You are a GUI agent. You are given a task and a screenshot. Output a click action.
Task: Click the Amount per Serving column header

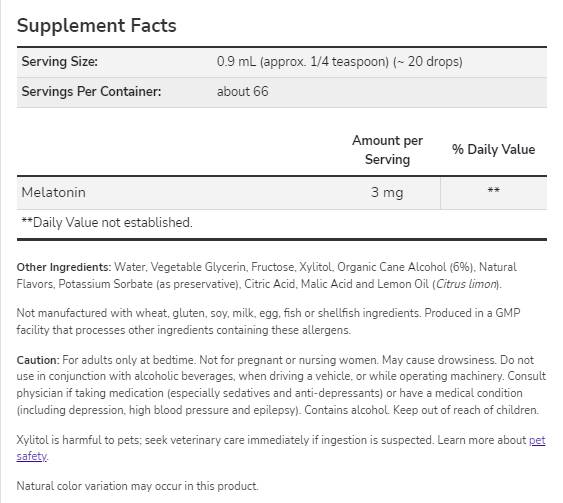[387, 150]
